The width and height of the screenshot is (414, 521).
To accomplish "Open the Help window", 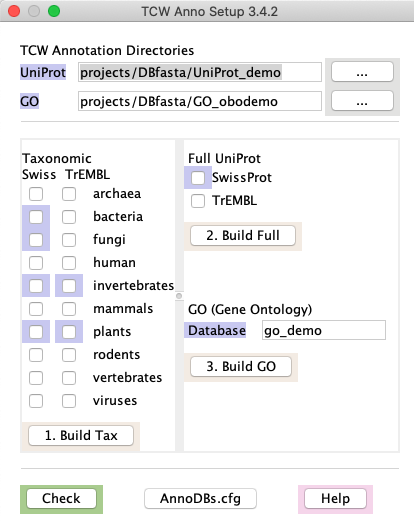I will click(x=335, y=499).
